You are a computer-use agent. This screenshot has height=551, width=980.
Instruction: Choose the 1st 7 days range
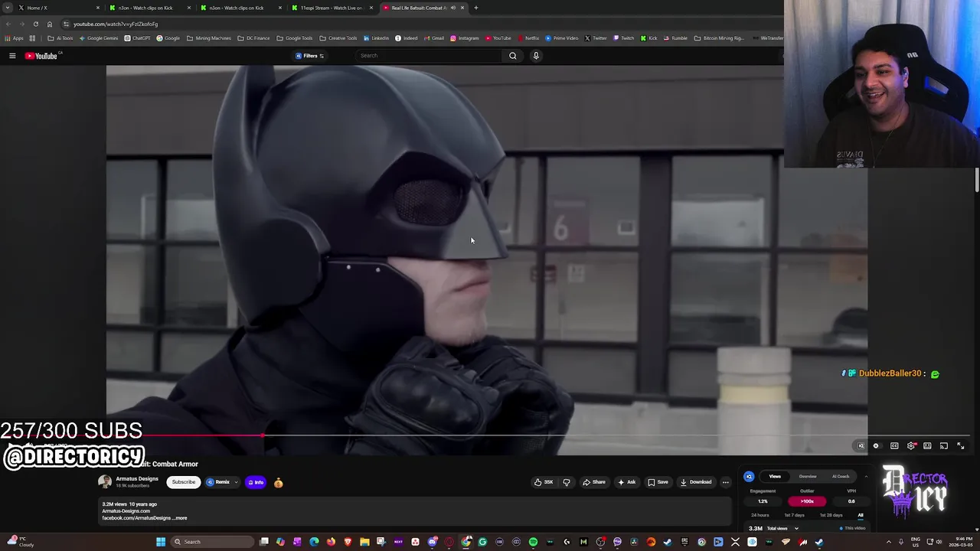pyautogui.click(x=795, y=515)
